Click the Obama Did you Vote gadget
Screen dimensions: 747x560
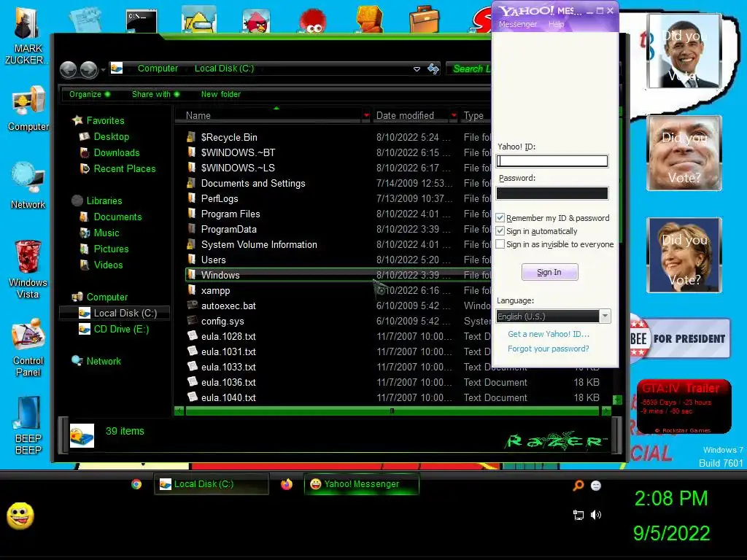684,51
